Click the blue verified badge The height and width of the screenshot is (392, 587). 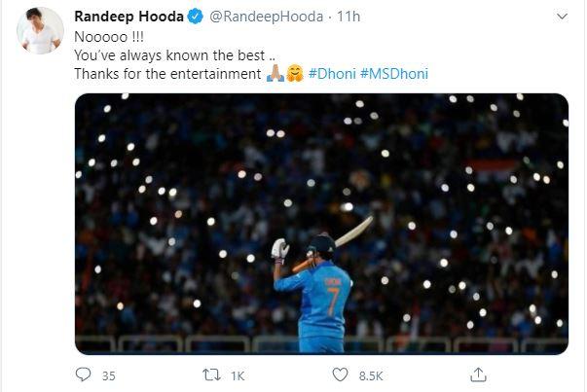pos(193,17)
